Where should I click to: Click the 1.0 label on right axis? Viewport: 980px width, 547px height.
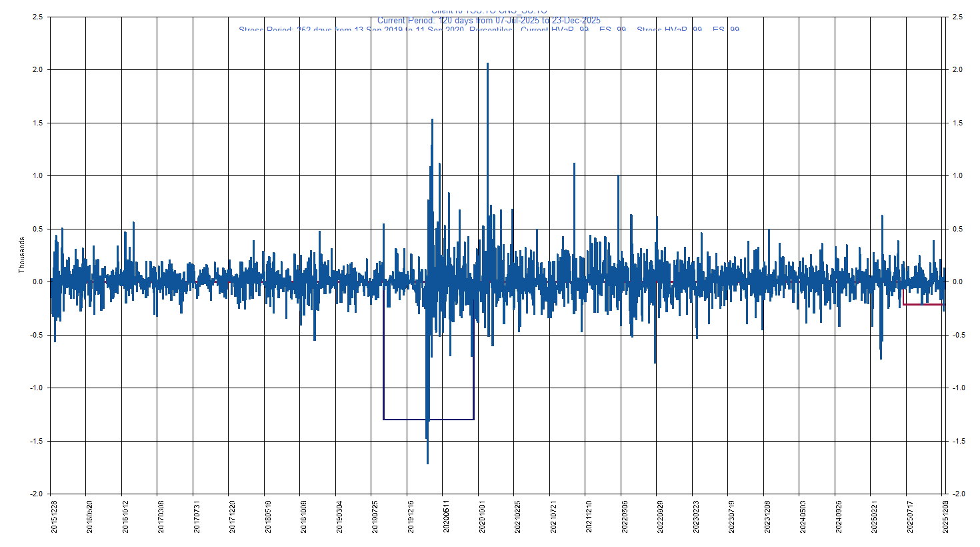[x=957, y=175]
